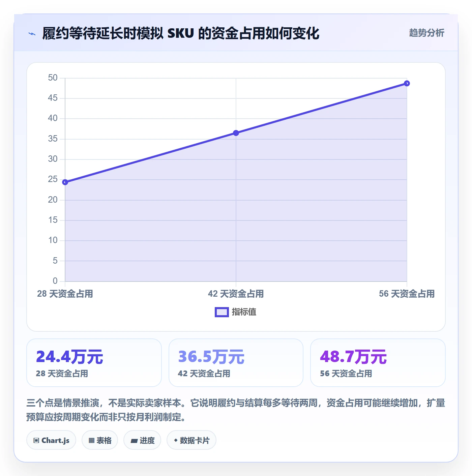Click the Chart.js tag icon
This screenshot has width=472, height=476.
pos(36,440)
